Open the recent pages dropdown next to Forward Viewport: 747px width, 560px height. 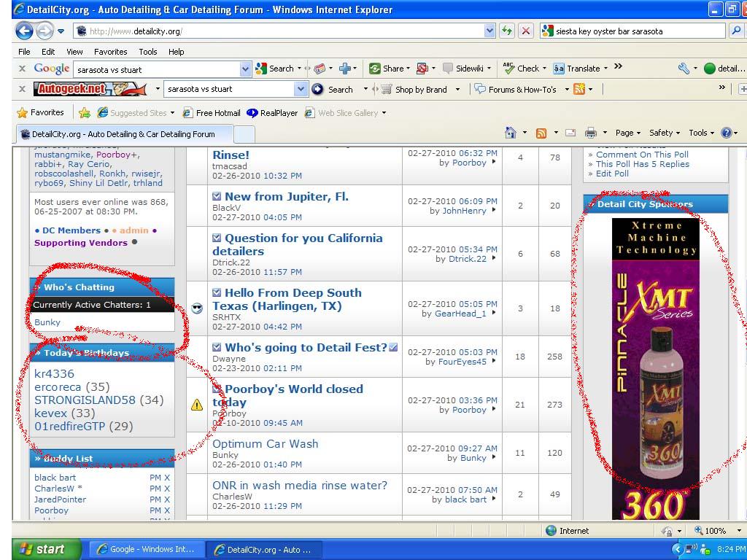[61, 31]
